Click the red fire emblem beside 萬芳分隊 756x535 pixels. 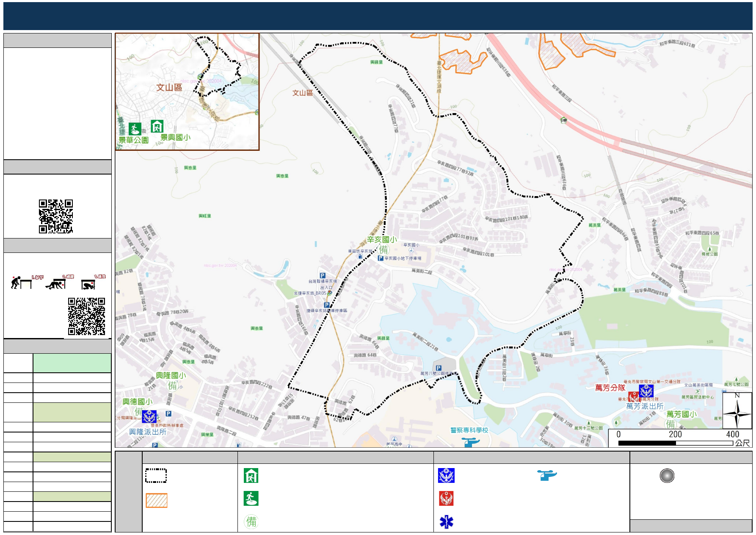point(634,397)
